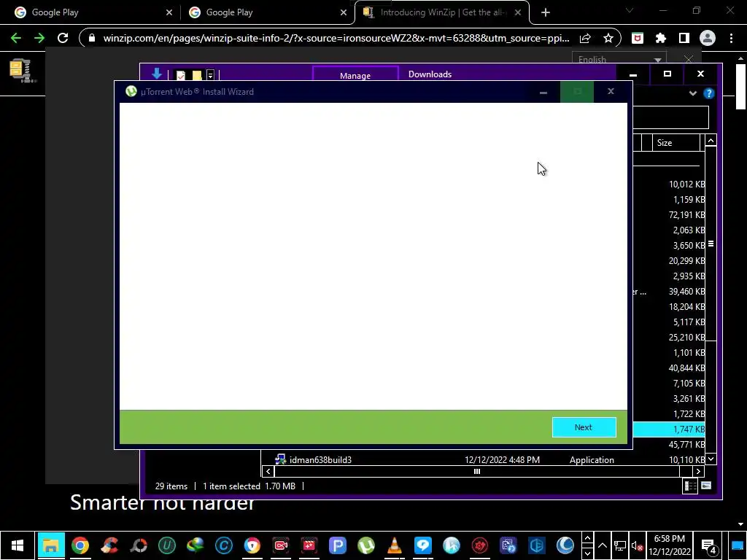Click the '29 items' status bar text
Viewport: 747px width, 560px height.
pos(171,486)
